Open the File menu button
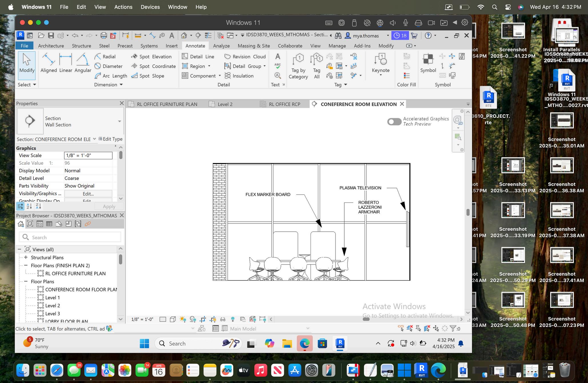 [24, 46]
